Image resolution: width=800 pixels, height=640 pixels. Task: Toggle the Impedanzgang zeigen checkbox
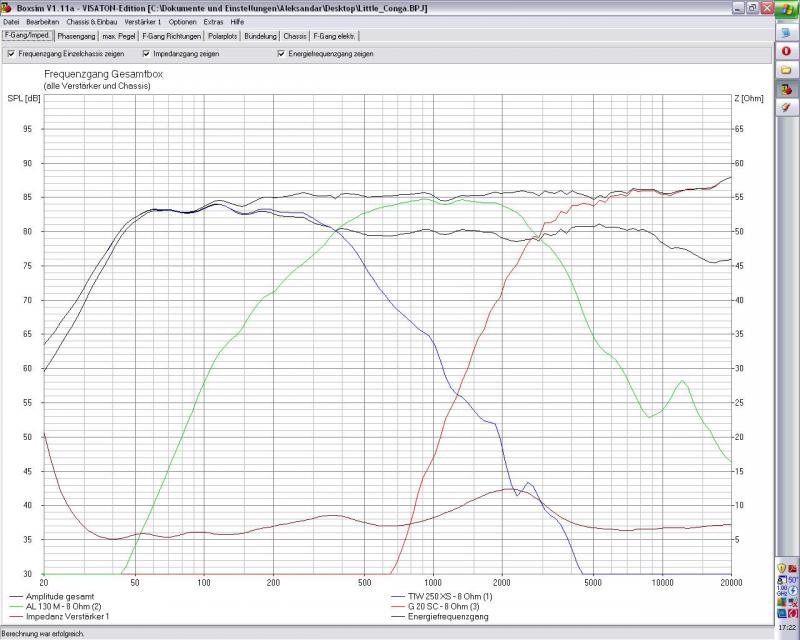point(146,54)
